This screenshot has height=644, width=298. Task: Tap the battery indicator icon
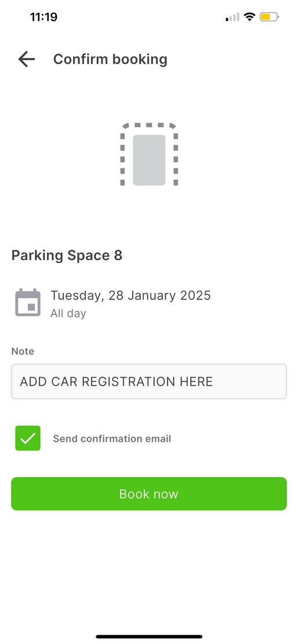pyautogui.click(x=269, y=17)
